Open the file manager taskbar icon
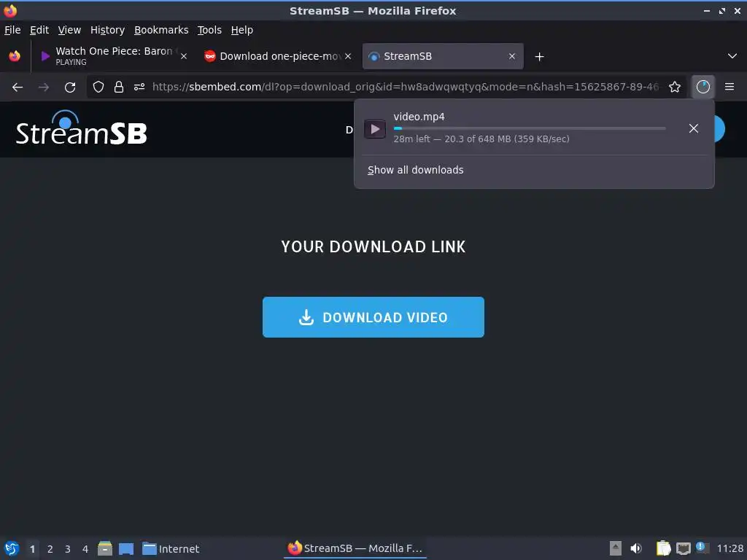 (105, 548)
